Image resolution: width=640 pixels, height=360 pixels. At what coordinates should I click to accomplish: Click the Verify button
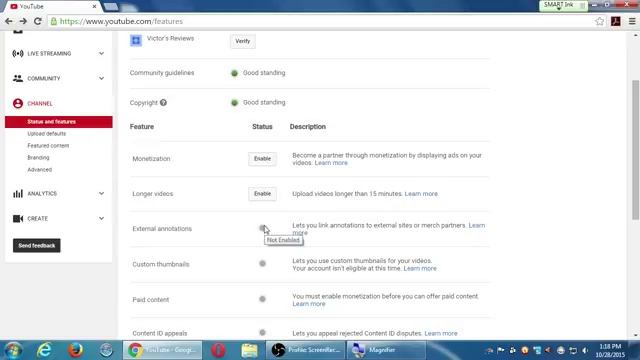(x=243, y=41)
